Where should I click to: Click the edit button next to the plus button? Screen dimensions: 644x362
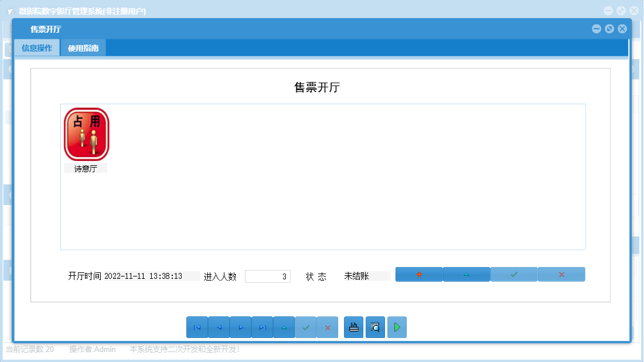[x=466, y=274]
